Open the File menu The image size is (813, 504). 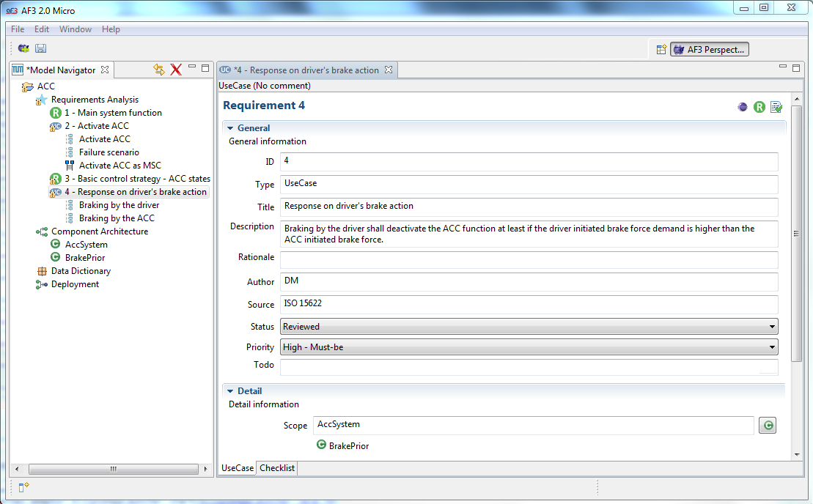click(x=18, y=29)
